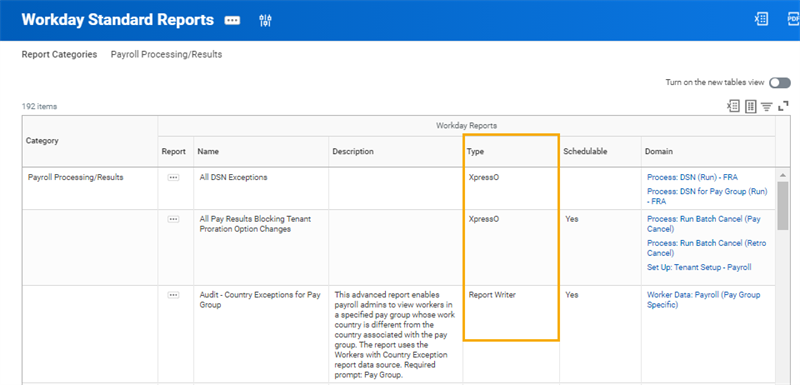The height and width of the screenshot is (385, 800).
Task: Open the column chooser grid icon
Action: click(751, 107)
